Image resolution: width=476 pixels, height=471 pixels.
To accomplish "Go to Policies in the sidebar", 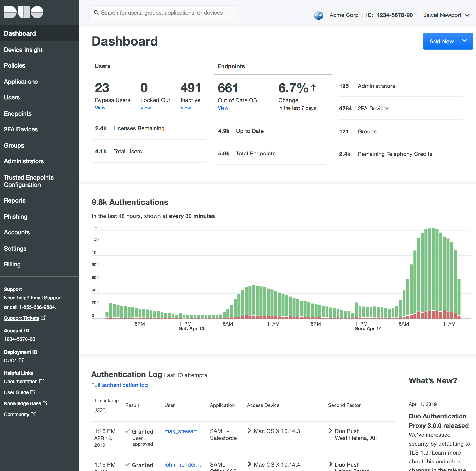I will pos(15,65).
